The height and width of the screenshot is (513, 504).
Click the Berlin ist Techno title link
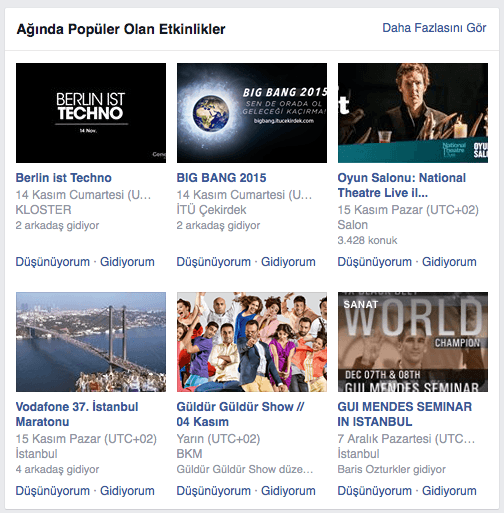point(63,178)
